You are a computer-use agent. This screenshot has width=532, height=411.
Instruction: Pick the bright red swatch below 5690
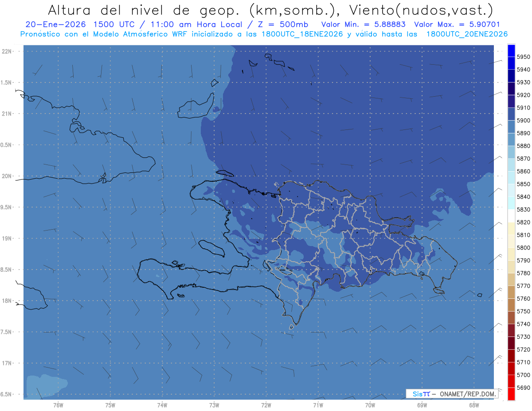[511, 394]
